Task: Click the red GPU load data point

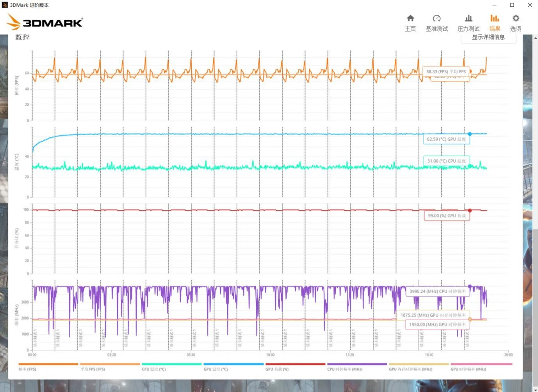Action: click(x=470, y=210)
